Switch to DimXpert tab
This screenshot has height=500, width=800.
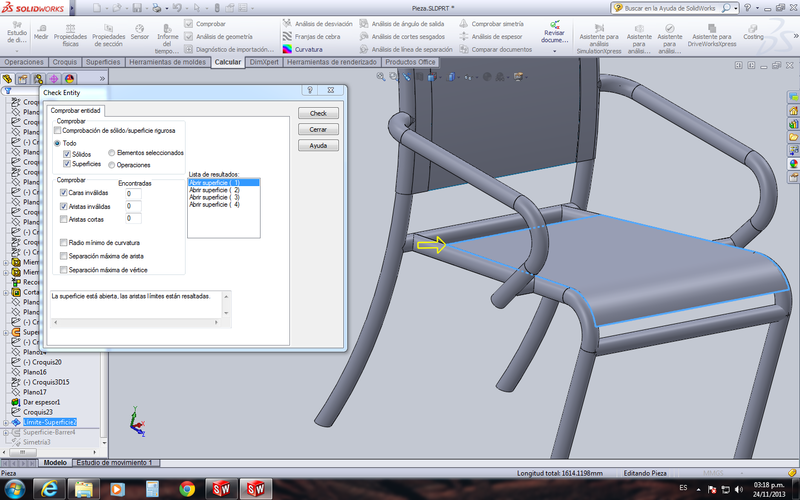pos(264,62)
